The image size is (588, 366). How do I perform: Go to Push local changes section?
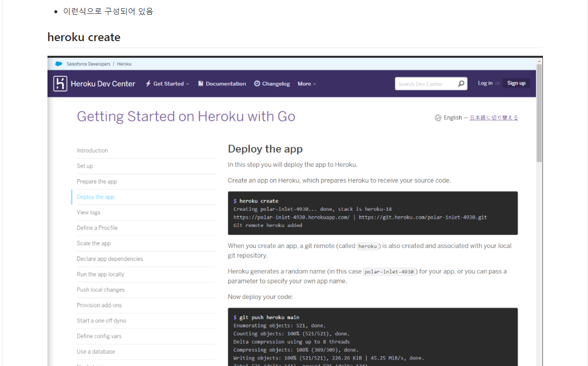(101, 290)
